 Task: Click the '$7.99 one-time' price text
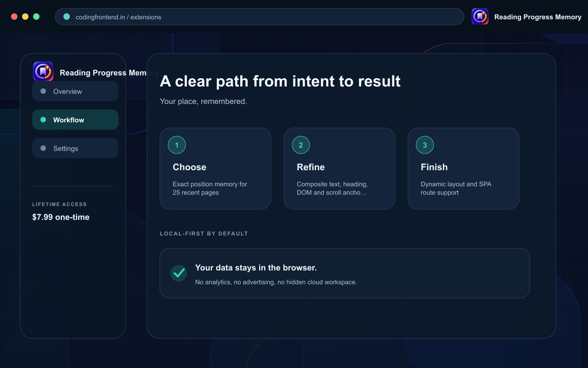61,217
